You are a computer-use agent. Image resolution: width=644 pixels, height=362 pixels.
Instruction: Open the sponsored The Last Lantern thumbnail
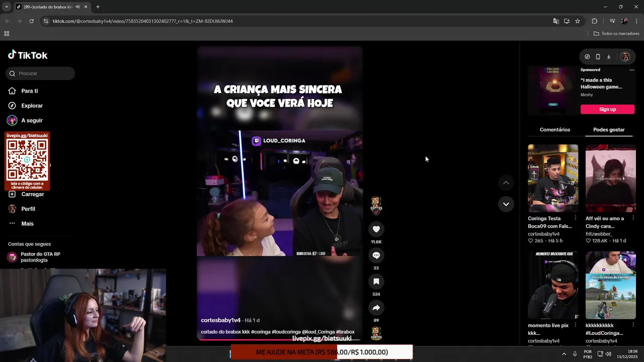553,90
